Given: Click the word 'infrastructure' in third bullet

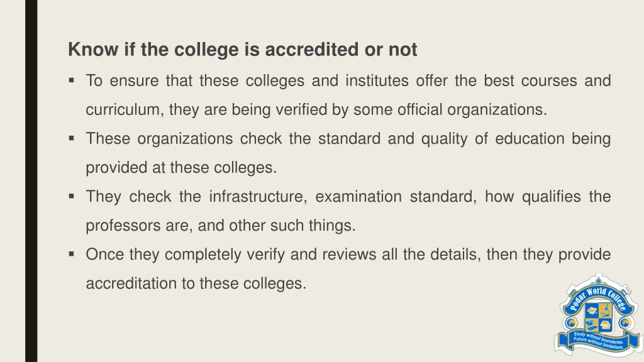Looking at the screenshot, I should coord(258,196).
